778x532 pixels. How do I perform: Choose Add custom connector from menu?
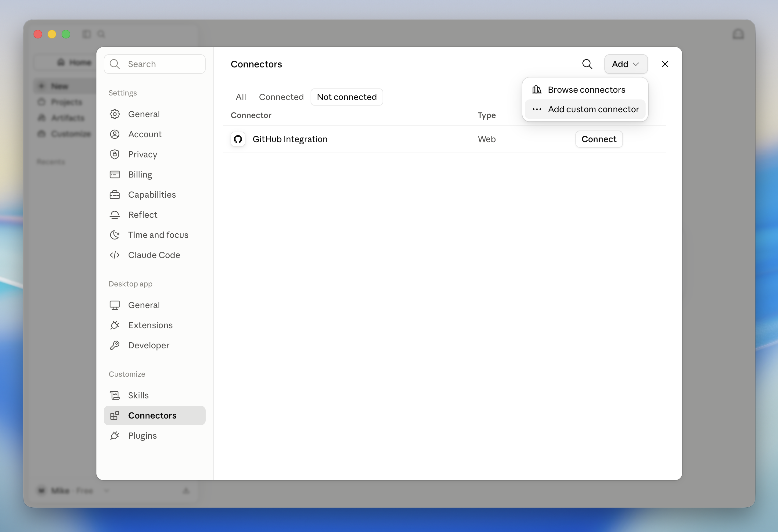click(x=585, y=109)
